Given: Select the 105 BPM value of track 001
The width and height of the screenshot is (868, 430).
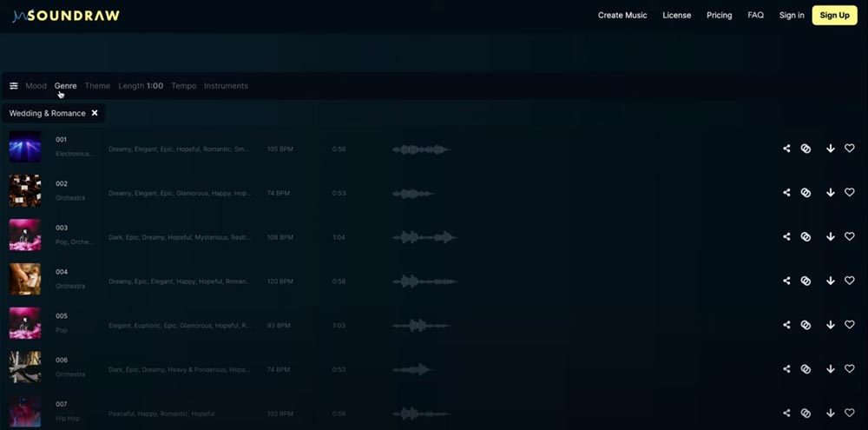Looking at the screenshot, I should 280,149.
